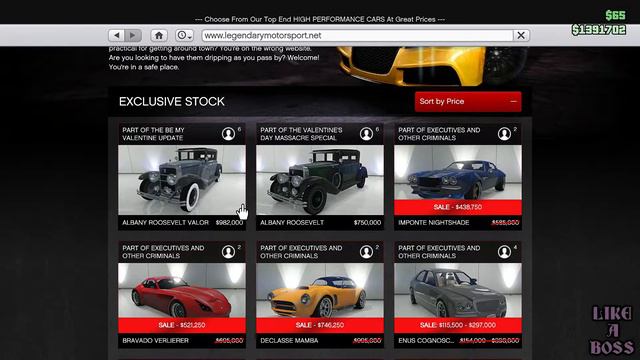The height and width of the screenshot is (360, 640).
Task: Click player icon on Albany Roosevelt Valor card
Action: click(228, 134)
